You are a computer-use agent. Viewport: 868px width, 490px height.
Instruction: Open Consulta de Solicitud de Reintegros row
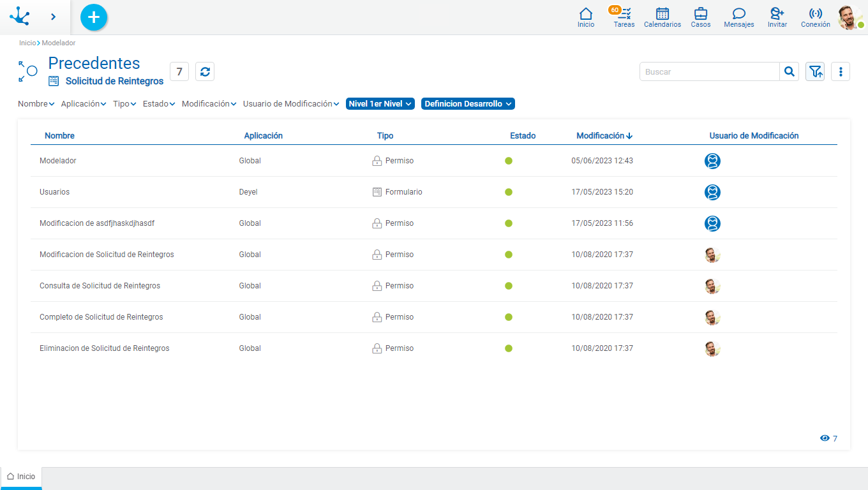tap(100, 286)
